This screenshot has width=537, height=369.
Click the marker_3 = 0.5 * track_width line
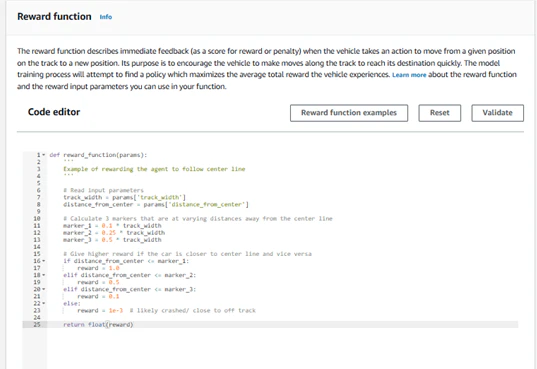click(x=112, y=240)
